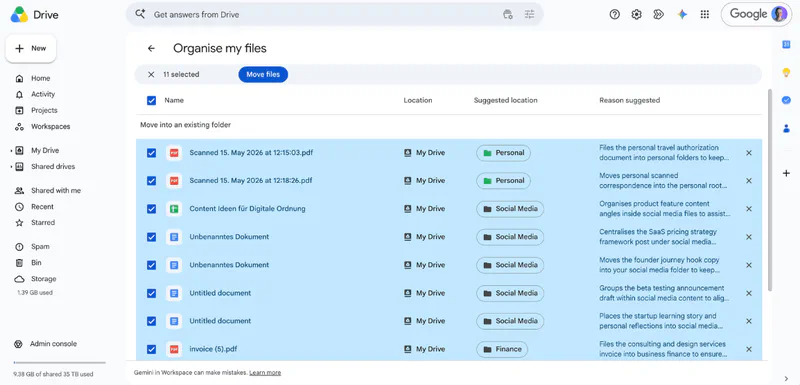Change Social Media folder for Content Ideen
Image resolution: width=800 pixels, height=385 pixels.
point(510,209)
